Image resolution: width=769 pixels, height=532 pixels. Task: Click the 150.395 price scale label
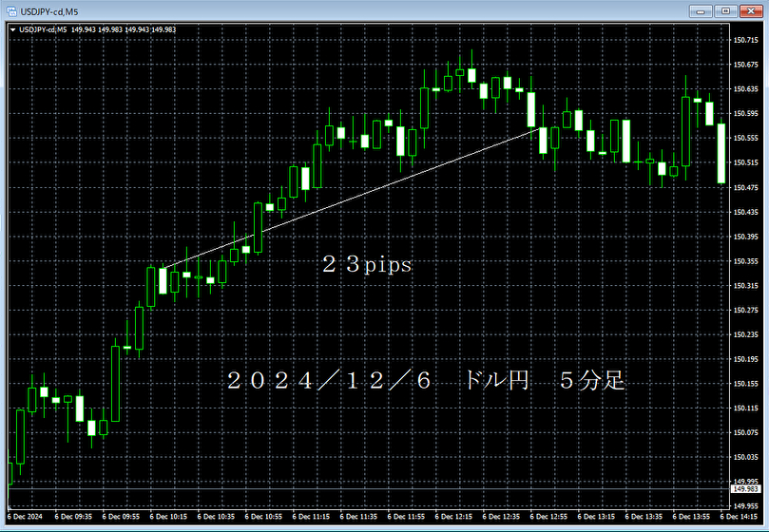(745, 237)
